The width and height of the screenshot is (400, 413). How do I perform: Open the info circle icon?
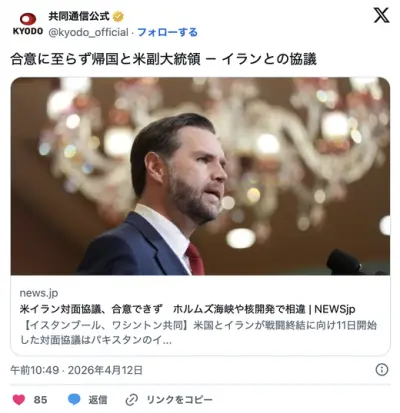tap(382, 370)
